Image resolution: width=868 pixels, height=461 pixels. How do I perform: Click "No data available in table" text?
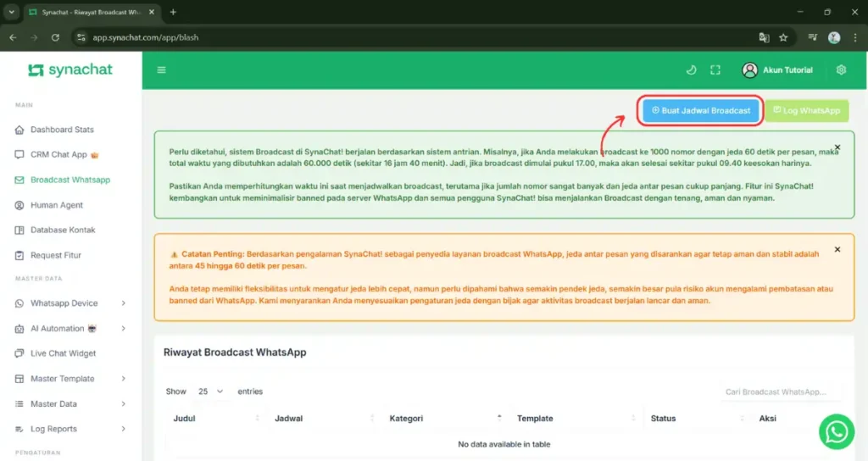tap(504, 444)
